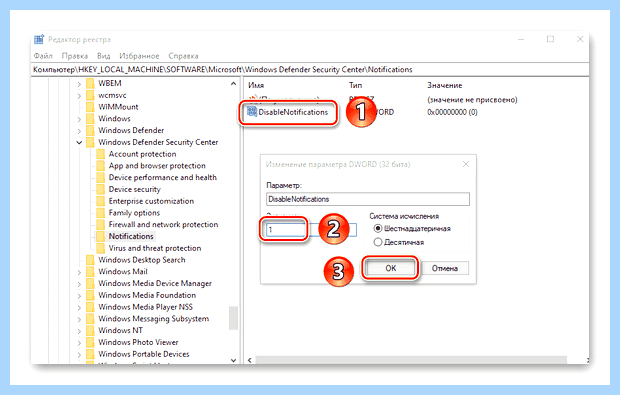
Task: Click the Тип column header
Action: point(355,85)
